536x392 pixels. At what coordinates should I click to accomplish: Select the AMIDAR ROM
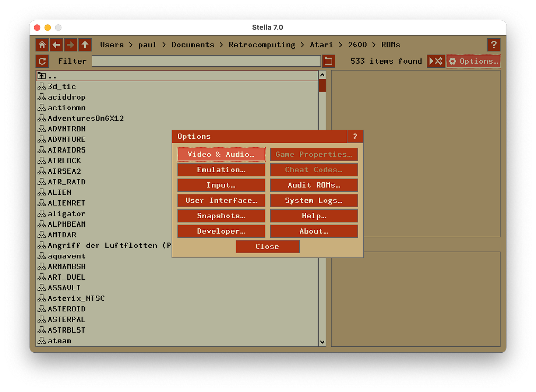pyautogui.click(x=104, y=235)
